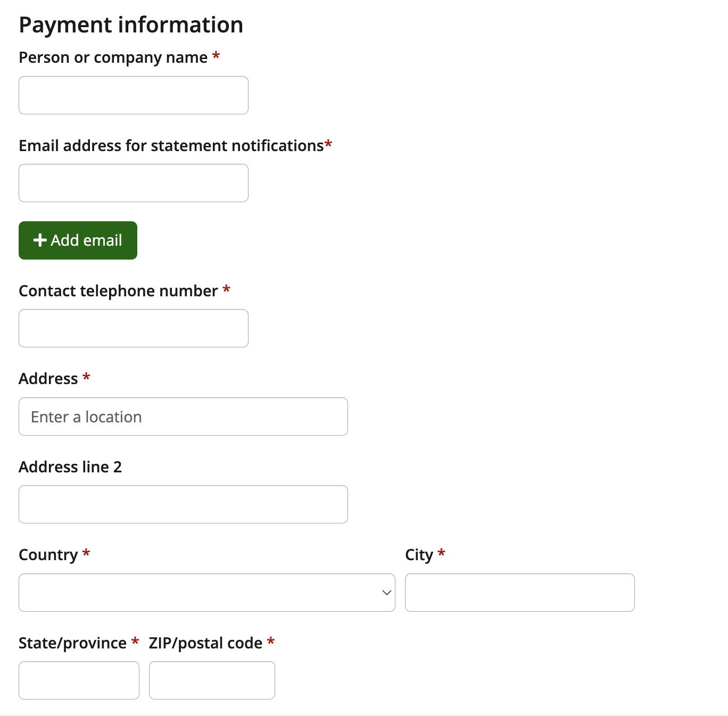728x716 pixels.
Task: Focus the Person or company name field
Action: pyautogui.click(x=133, y=95)
